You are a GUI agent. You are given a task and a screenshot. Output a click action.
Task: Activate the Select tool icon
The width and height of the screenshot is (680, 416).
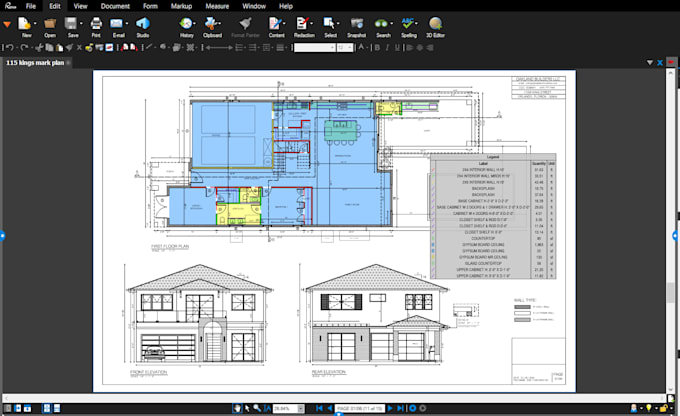click(x=329, y=23)
